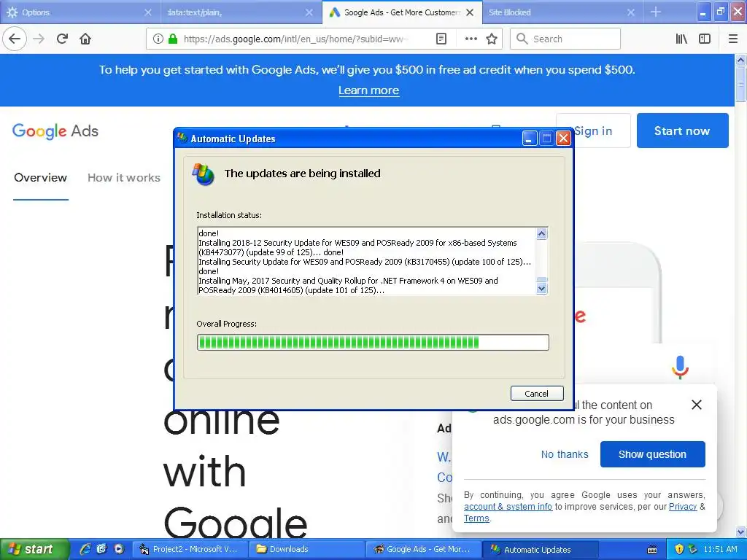Viewport: 747px width, 560px height.
Task: Click the 11:51 AM taskbar clock
Action: pyautogui.click(x=720, y=549)
